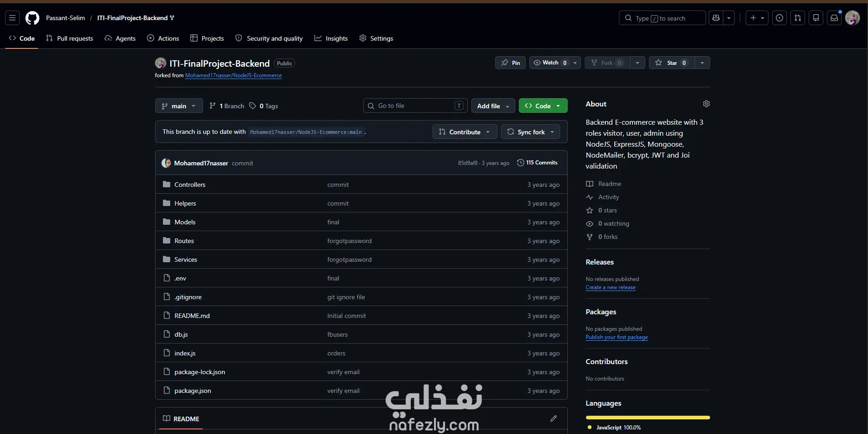The width and height of the screenshot is (868, 434).
Task: Open the Passant-Selim owner link in breadcrumb
Action: (x=65, y=18)
